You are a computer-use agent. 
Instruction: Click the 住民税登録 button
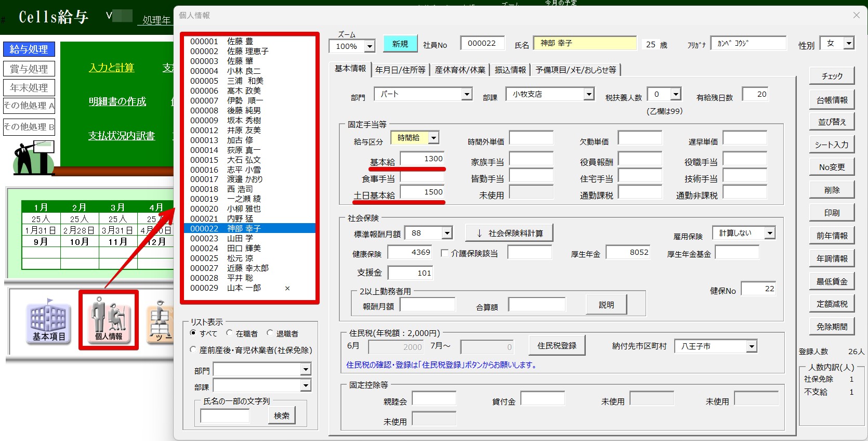557,345
